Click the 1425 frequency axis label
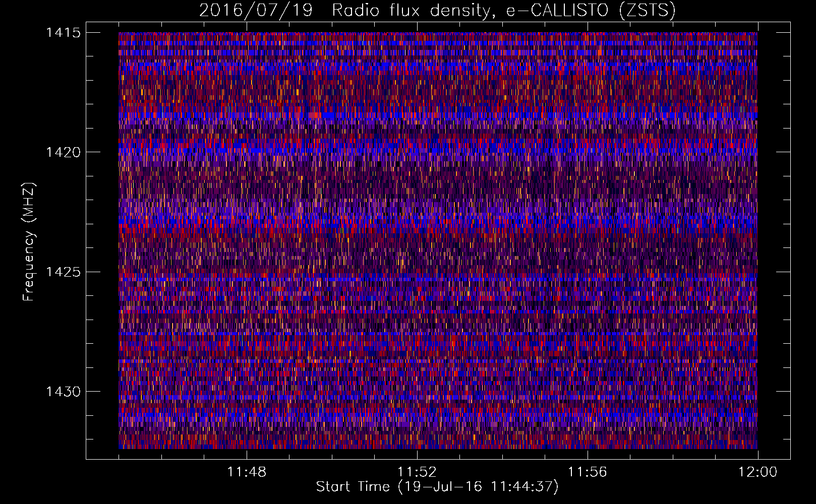The image size is (816, 504). 63,272
